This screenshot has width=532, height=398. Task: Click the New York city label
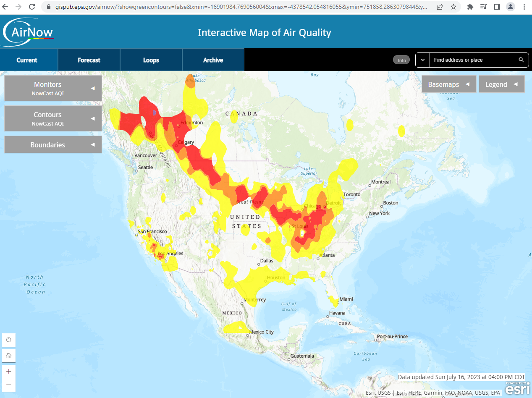(380, 214)
